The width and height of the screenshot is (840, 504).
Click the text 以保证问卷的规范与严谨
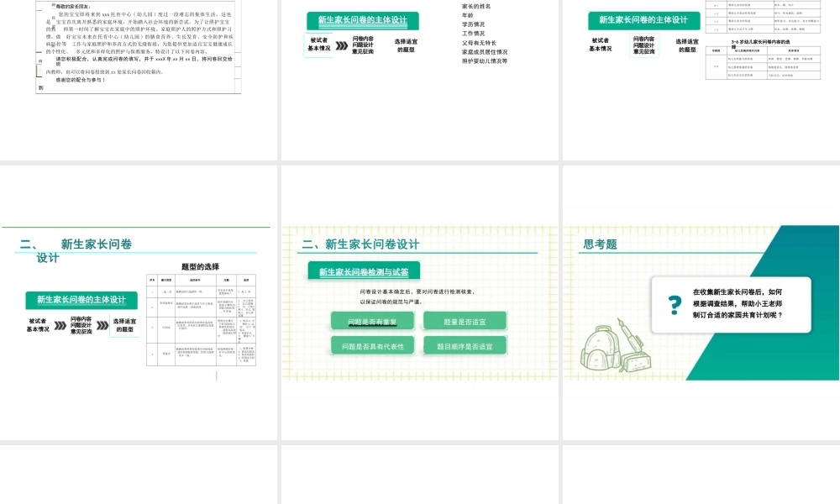pyautogui.click(x=390, y=302)
